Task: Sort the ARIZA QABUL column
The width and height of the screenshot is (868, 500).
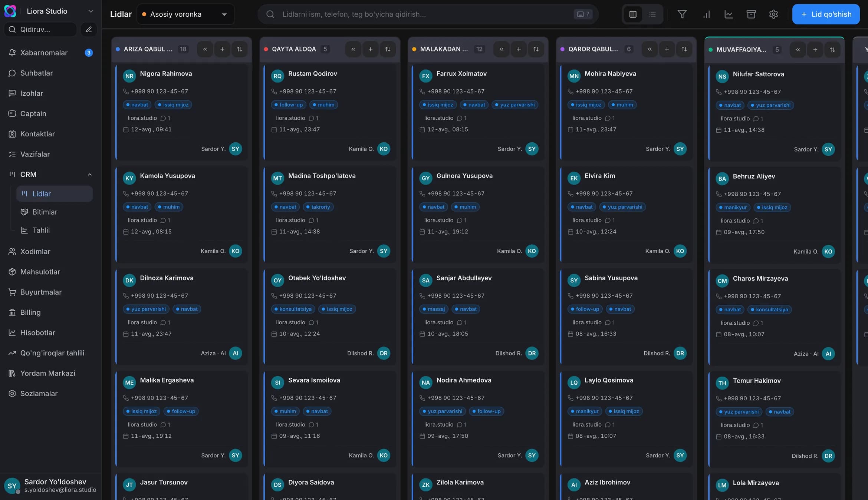Action: pyautogui.click(x=239, y=49)
